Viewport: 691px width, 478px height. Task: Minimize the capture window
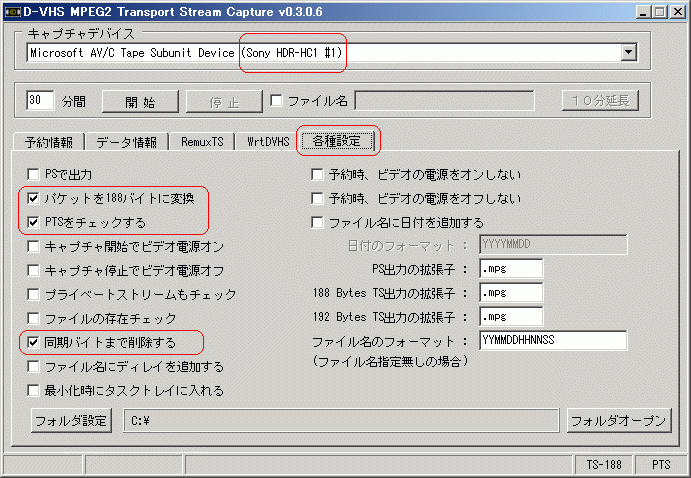pyautogui.click(x=644, y=12)
